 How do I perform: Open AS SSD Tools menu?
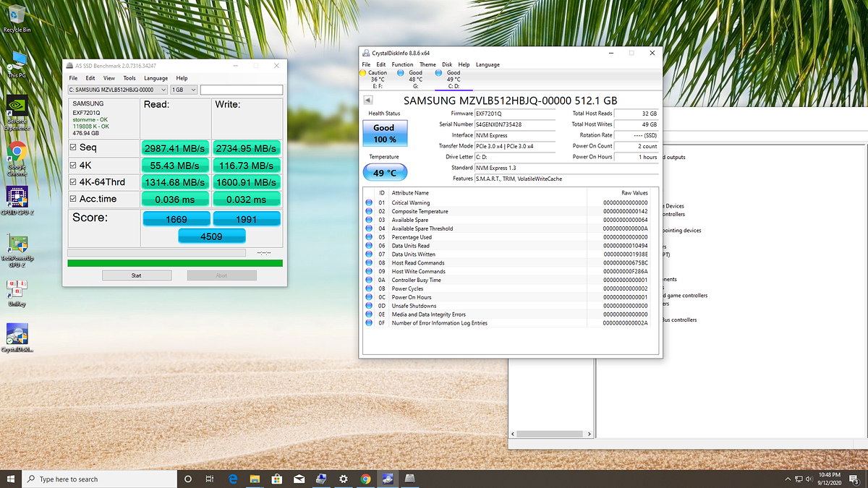pos(129,78)
